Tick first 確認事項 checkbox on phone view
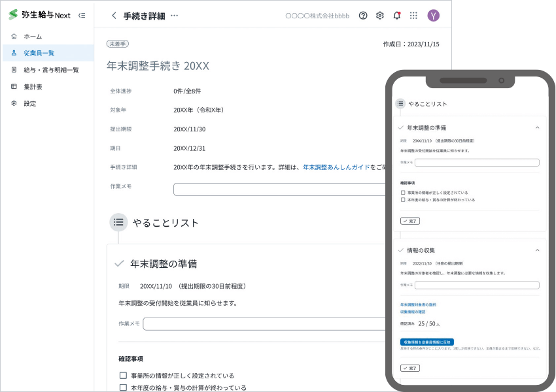Image resolution: width=556 pixels, height=392 pixels. [403, 193]
